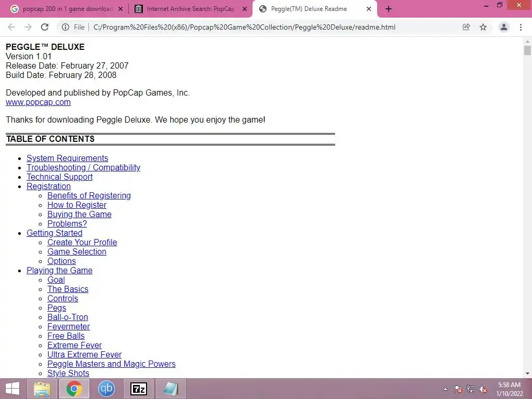Click the Version 1.01 text
Viewport: 532px width, 399px height.
[29, 56]
